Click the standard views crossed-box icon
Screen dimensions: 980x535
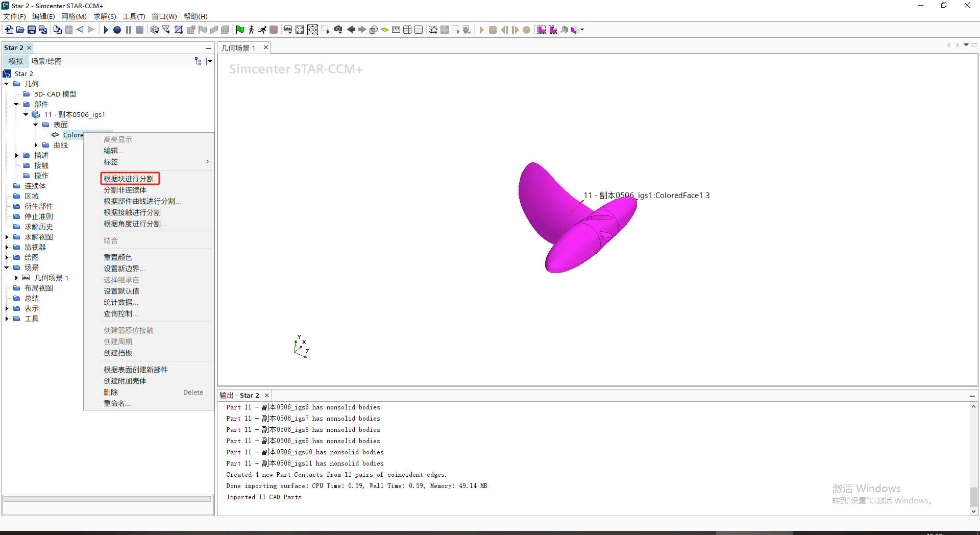pos(312,30)
